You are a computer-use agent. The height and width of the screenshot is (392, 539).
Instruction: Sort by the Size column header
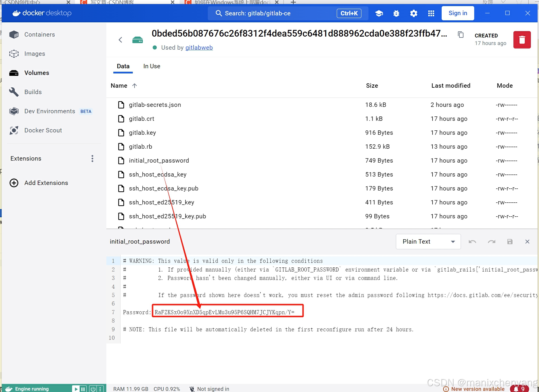click(372, 86)
